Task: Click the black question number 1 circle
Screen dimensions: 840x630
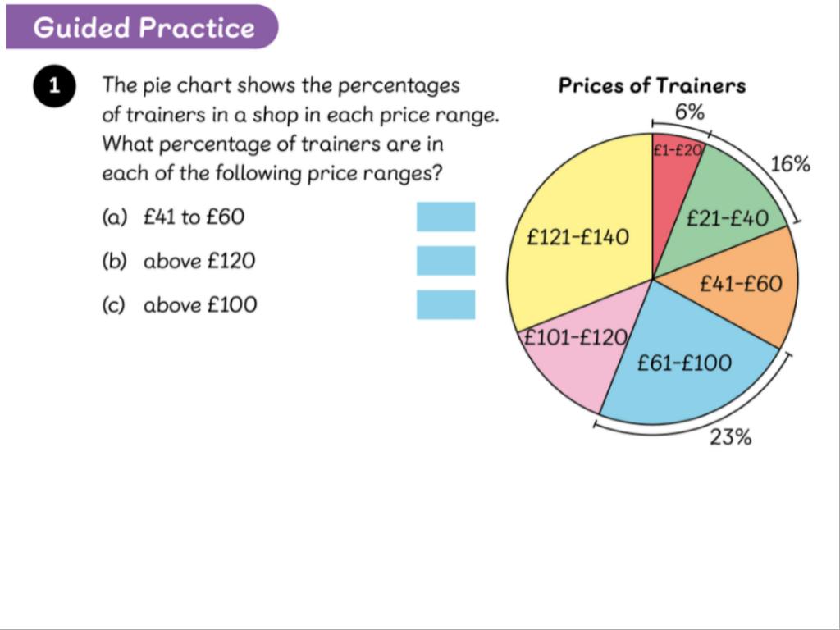Action: 54,88
